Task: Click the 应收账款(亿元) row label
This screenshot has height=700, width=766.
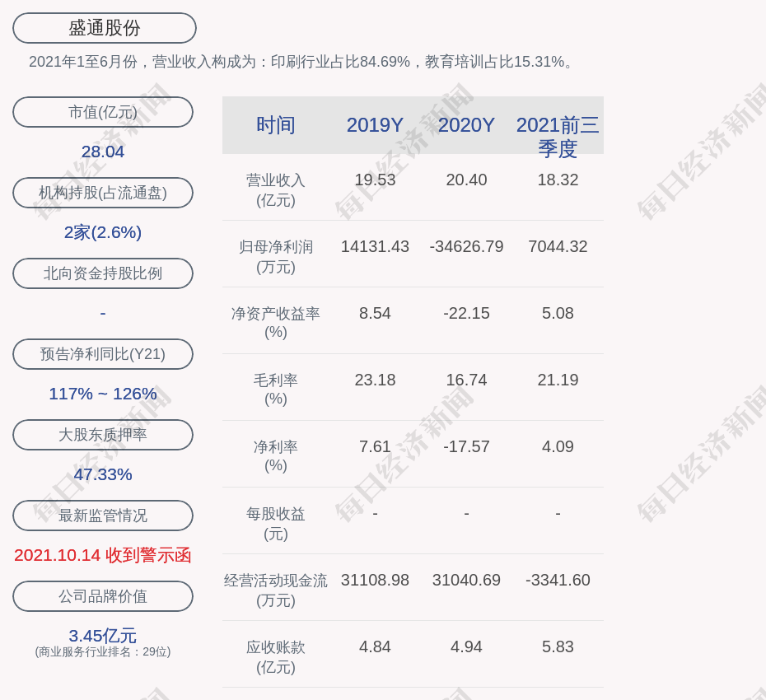Action: (x=276, y=657)
